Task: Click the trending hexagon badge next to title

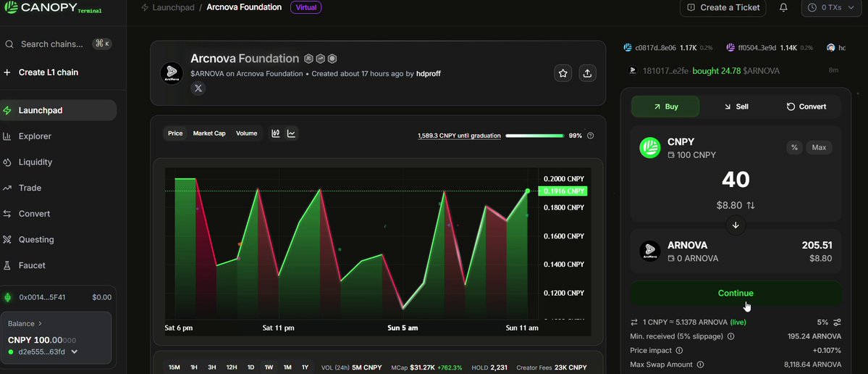Action: [x=321, y=59]
